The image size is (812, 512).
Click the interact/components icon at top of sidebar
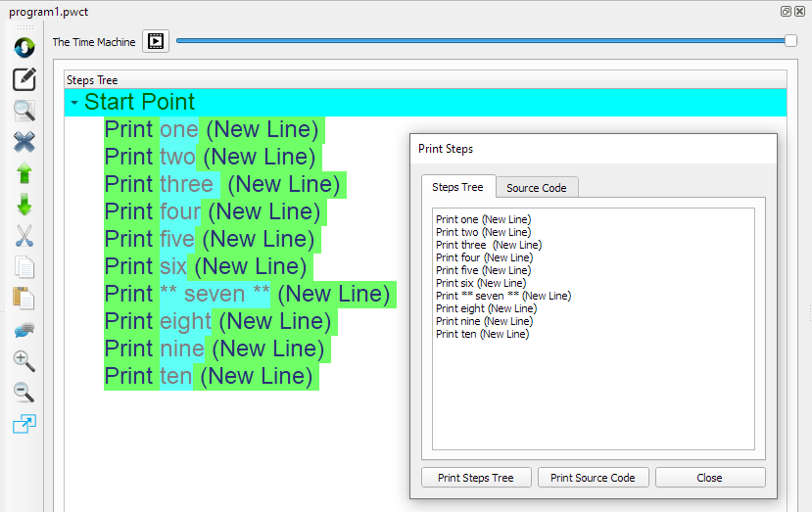(x=24, y=46)
